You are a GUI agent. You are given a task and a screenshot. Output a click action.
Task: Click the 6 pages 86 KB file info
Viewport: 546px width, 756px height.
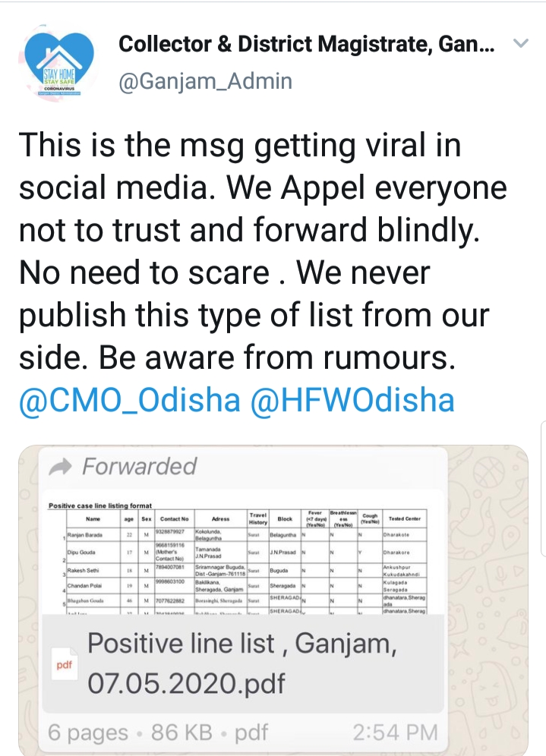click(x=157, y=732)
